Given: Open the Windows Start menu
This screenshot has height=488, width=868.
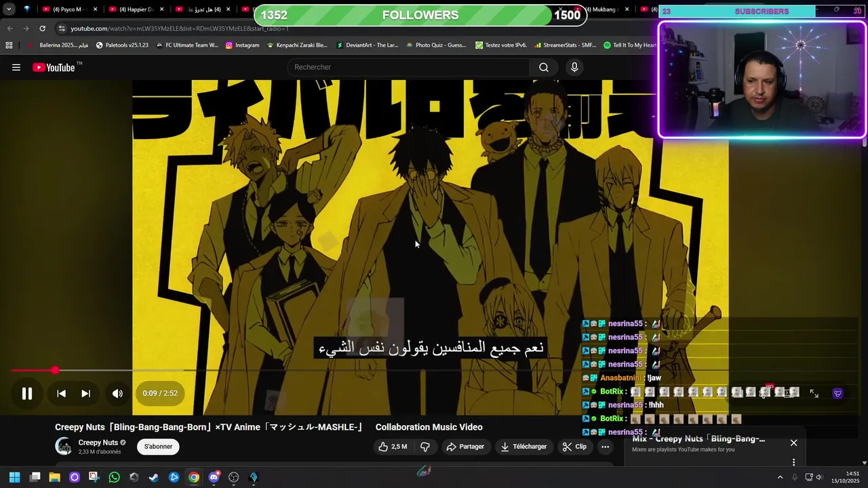Looking at the screenshot, I should [x=14, y=477].
